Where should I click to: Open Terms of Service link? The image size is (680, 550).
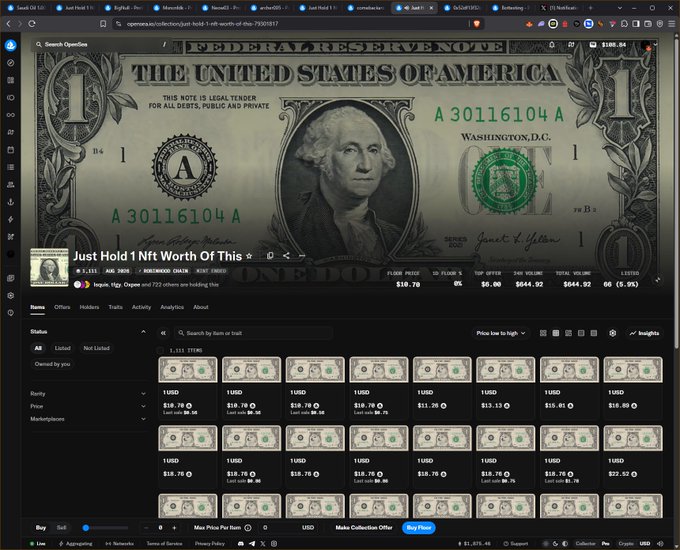click(x=164, y=543)
